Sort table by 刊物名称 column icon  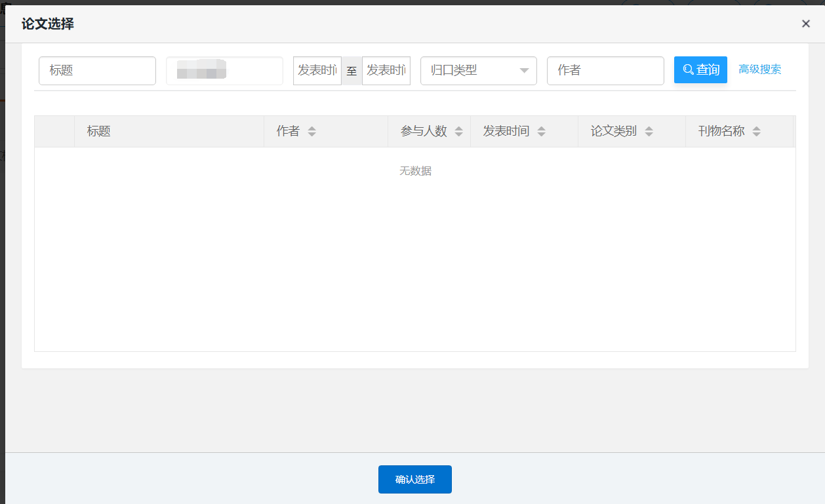click(x=756, y=132)
